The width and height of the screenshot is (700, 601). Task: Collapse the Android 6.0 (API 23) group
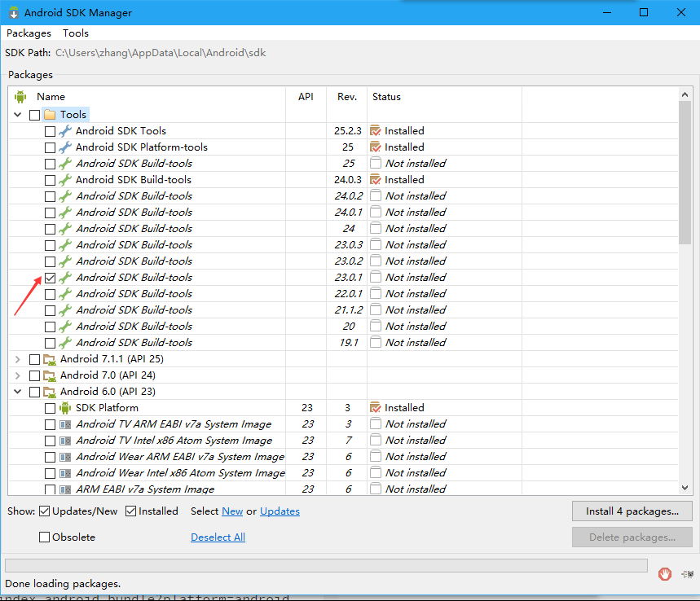click(x=18, y=392)
